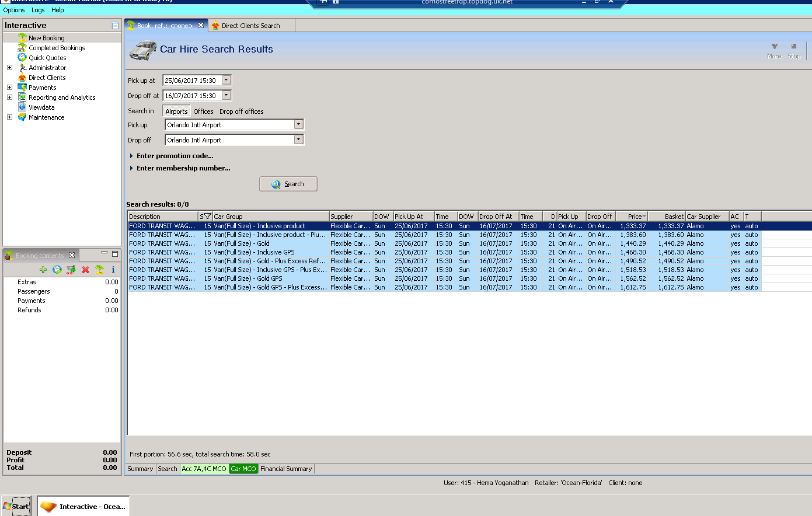Click the clock quote icon in Booking contents
The image size is (812, 516).
[x=57, y=270]
